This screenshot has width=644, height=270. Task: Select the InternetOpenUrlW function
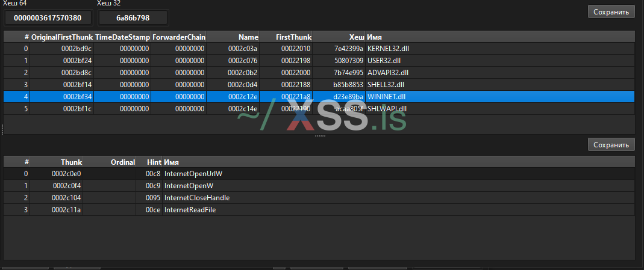319,174
